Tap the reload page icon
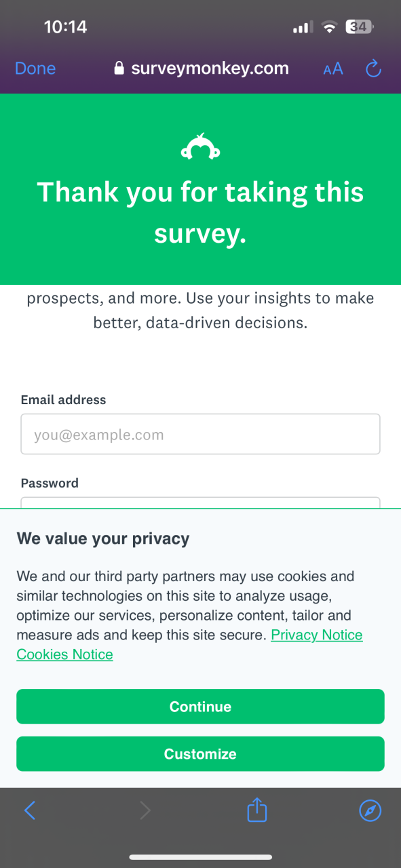 point(373,68)
